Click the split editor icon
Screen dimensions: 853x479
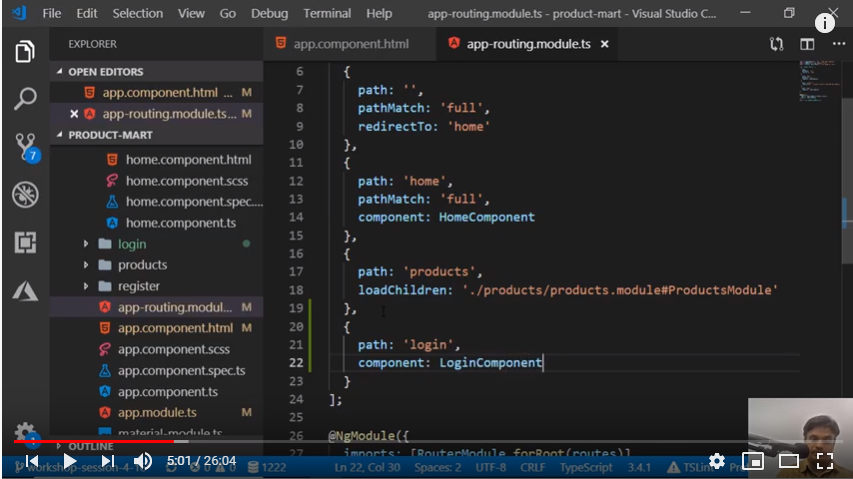(807, 44)
